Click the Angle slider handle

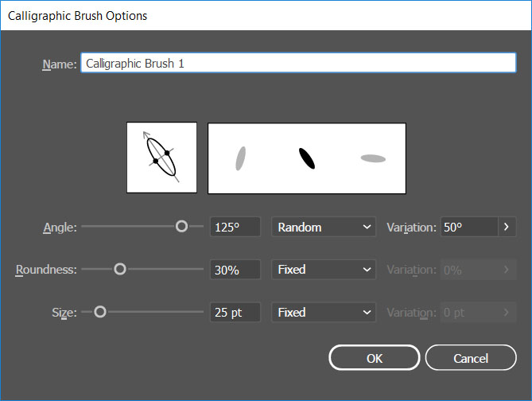click(x=181, y=227)
